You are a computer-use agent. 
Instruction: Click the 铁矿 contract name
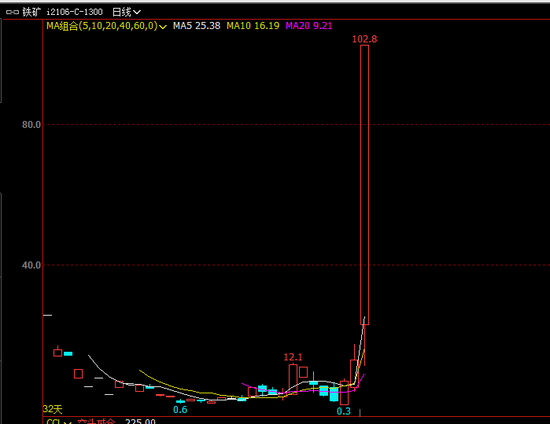click(x=32, y=12)
